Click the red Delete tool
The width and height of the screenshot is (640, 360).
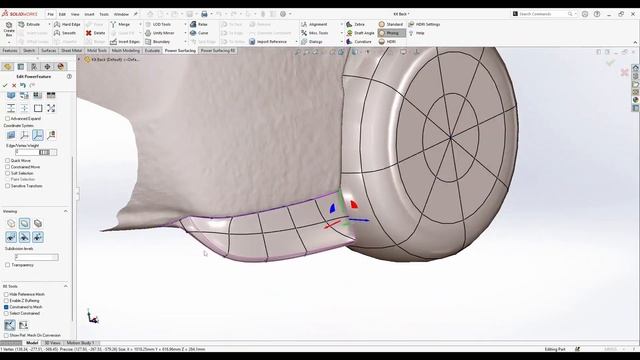pos(96,33)
